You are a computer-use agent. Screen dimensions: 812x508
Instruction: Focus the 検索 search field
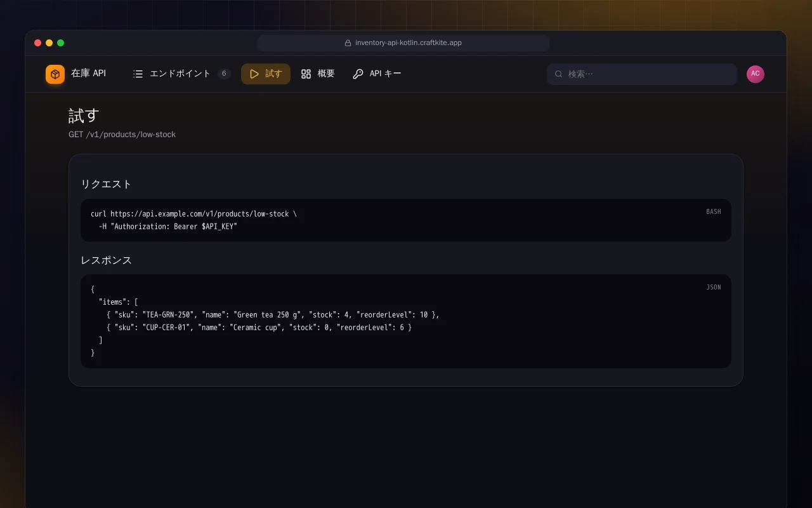pyautogui.click(x=642, y=74)
